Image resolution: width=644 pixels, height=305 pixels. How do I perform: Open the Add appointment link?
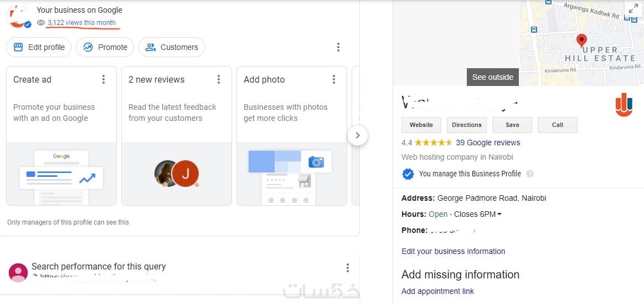click(x=437, y=291)
